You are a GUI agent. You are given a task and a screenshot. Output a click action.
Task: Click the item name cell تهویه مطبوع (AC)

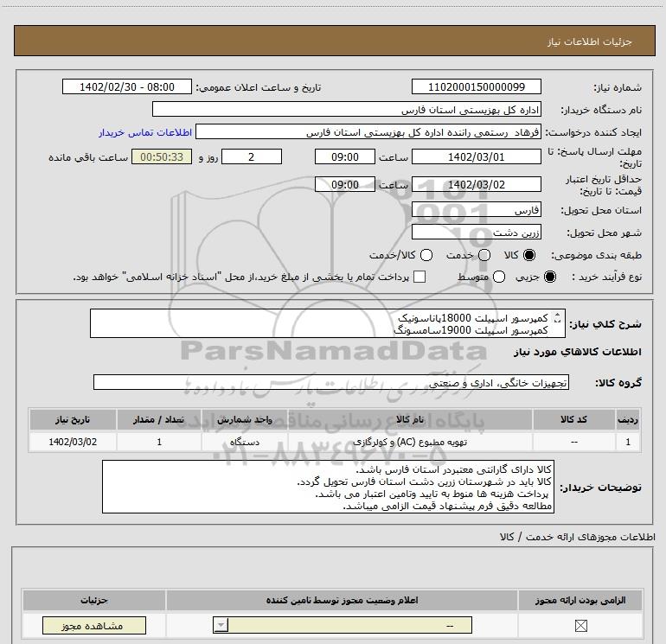410,442
